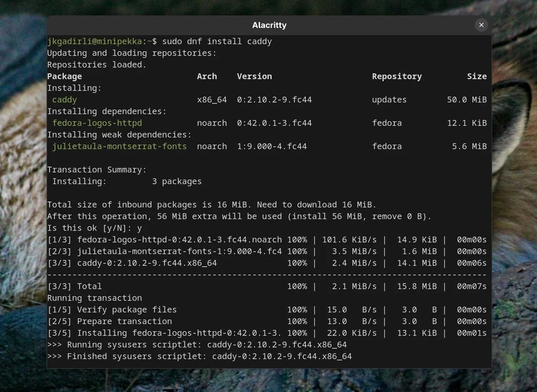Select the 'Updating and loading repositories:' line

pyautogui.click(x=132, y=53)
